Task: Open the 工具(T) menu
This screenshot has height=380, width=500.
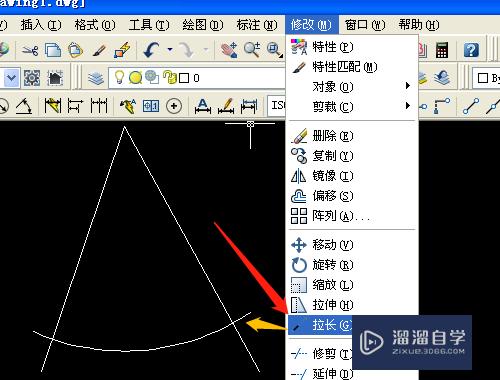Action: click(x=149, y=25)
